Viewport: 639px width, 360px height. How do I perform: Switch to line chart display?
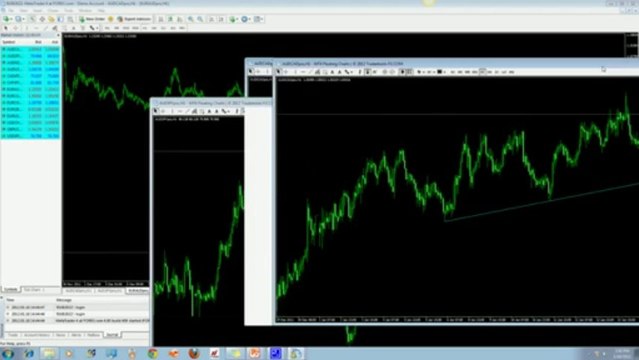180,19
